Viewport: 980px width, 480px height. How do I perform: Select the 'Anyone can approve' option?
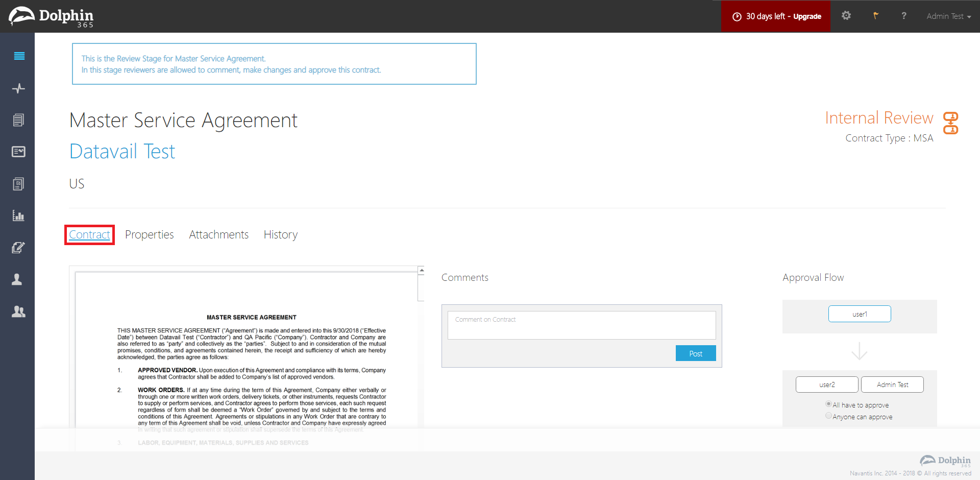[828, 416]
